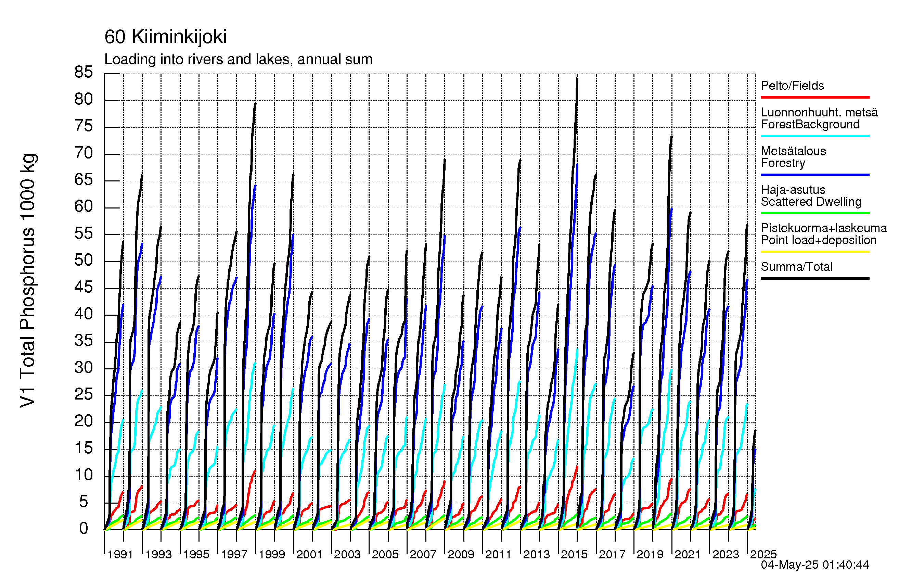Click the timestamp '04-May-25 01:40:44'

[814, 565]
